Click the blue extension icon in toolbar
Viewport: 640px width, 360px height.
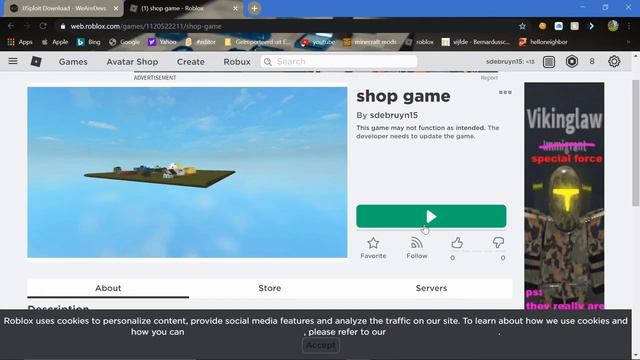[558, 26]
